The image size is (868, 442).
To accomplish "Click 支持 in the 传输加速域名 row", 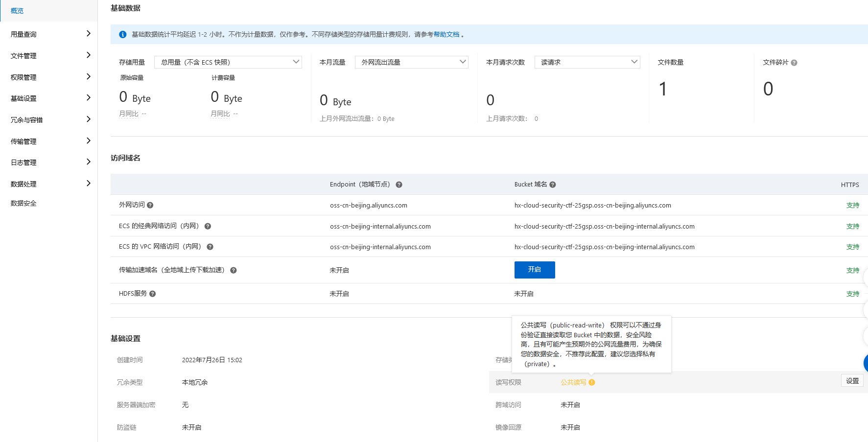I will pyautogui.click(x=853, y=270).
